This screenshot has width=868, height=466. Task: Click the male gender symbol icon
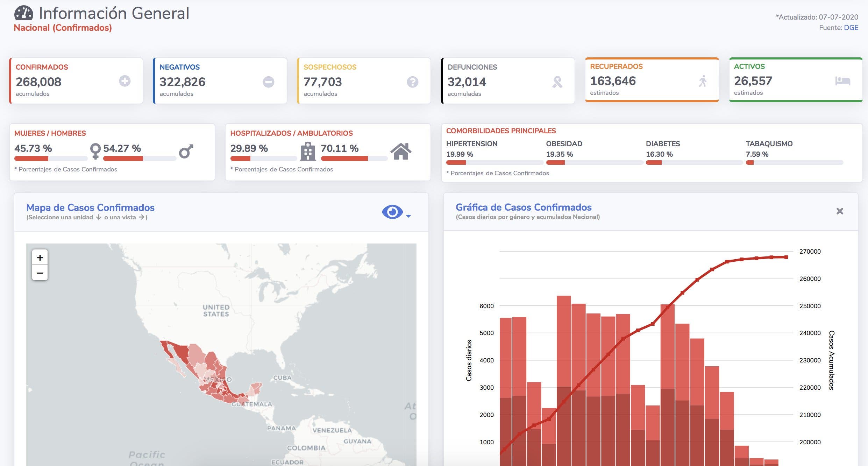click(186, 151)
